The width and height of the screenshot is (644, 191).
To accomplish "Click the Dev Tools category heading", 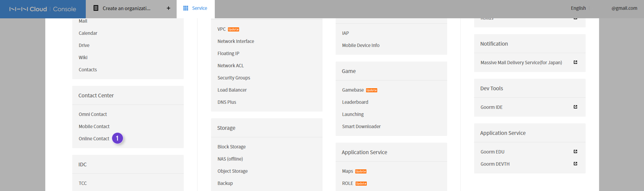I will tap(491, 89).
